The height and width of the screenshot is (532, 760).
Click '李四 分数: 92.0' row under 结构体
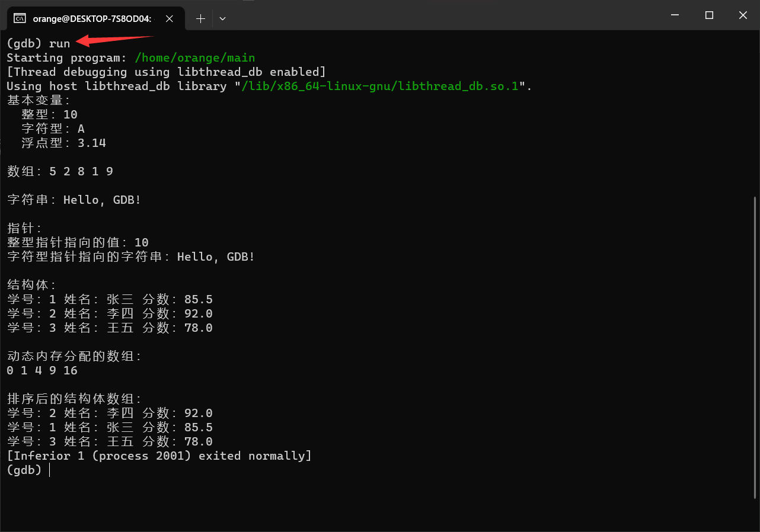tap(110, 314)
